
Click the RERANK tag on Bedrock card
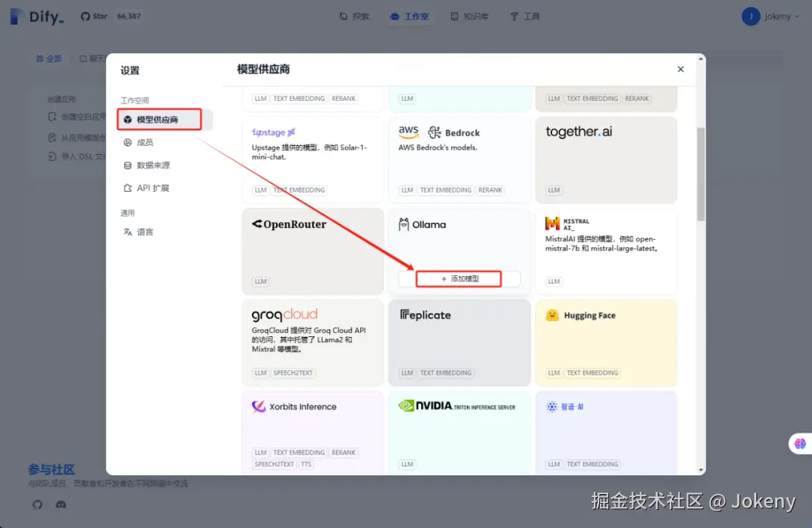[x=490, y=190]
